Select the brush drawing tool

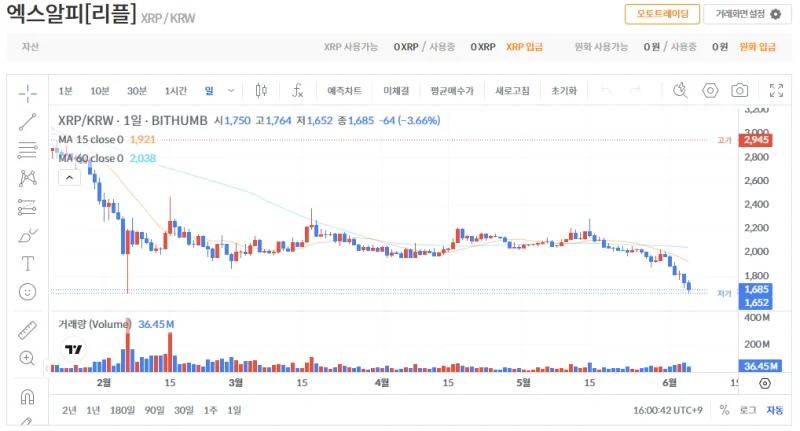28,236
